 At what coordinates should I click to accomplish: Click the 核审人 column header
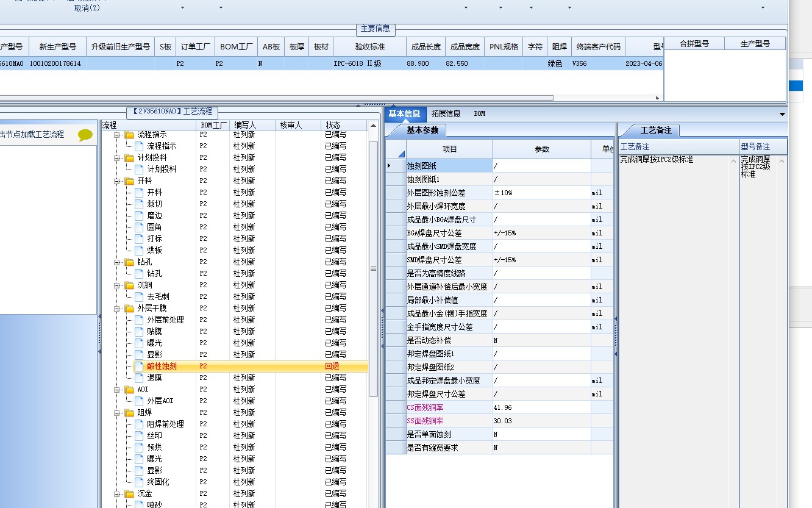[x=298, y=125]
